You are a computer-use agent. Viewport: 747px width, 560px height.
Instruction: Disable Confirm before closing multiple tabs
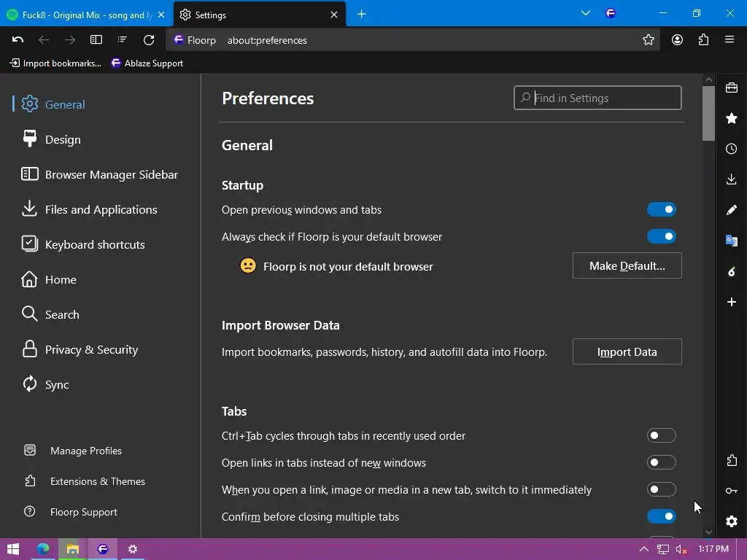point(661,517)
